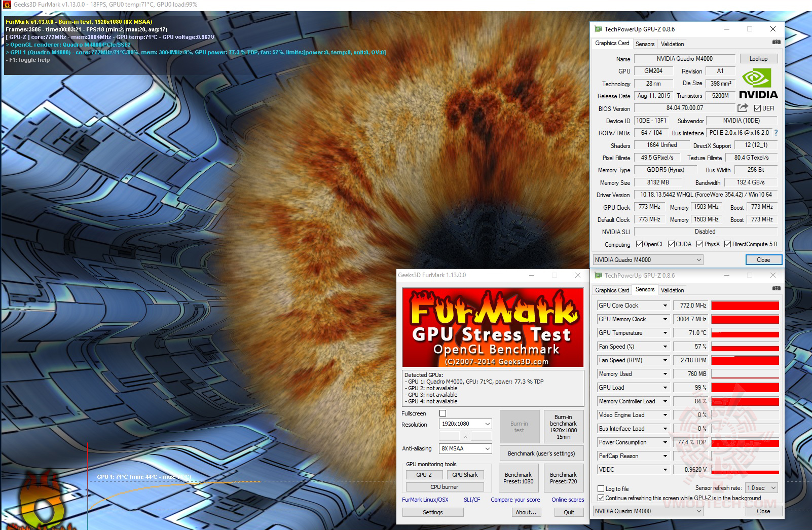The width and height of the screenshot is (812, 530).
Task: Run Benchmark (user's settings)
Action: (541, 453)
